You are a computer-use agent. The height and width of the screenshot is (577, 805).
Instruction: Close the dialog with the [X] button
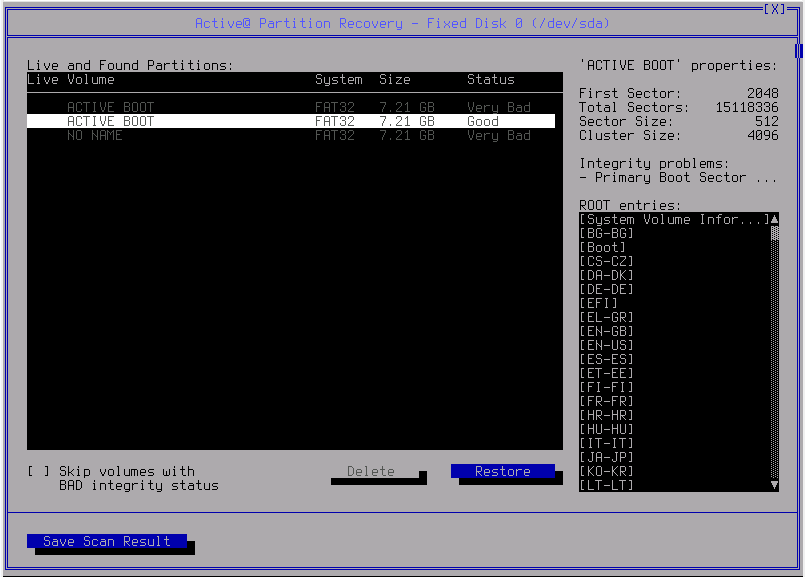(774, 9)
